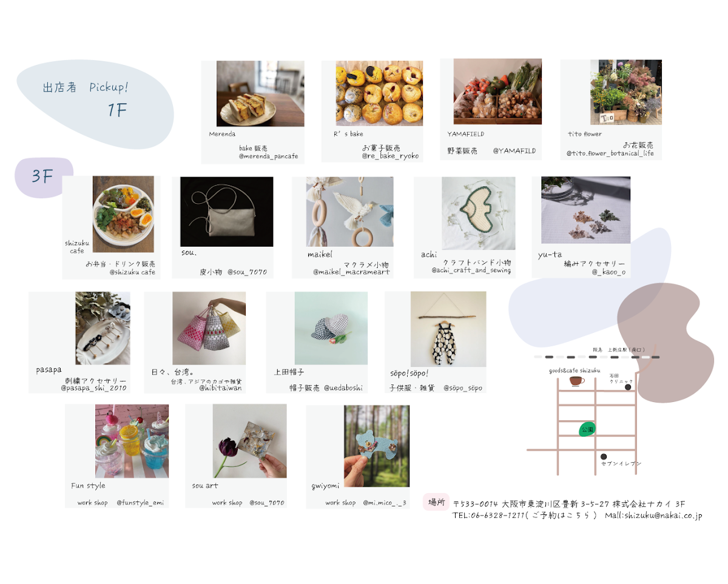Click the green park marker on the map
This screenshot has width=728, height=584.
point(587,429)
